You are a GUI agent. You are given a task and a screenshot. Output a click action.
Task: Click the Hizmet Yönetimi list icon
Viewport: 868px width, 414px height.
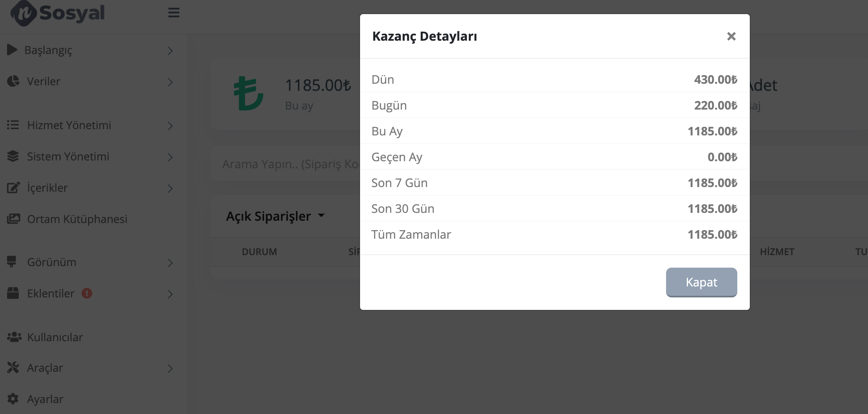click(x=13, y=125)
